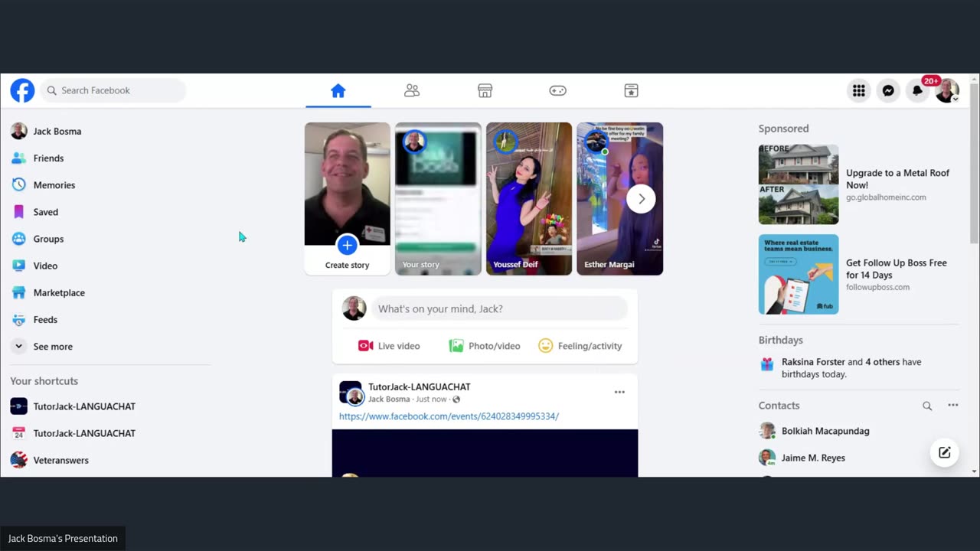Screen dimensions: 980x551
Task: Click the metal roof before/after ad image
Action: point(799,184)
